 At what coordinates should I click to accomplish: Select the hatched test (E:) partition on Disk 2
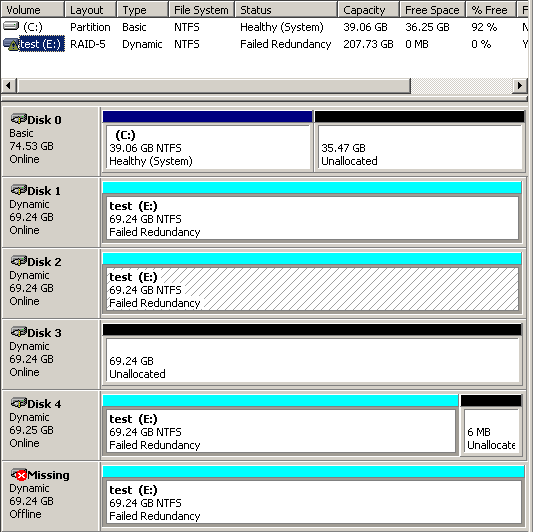(312, 289)
